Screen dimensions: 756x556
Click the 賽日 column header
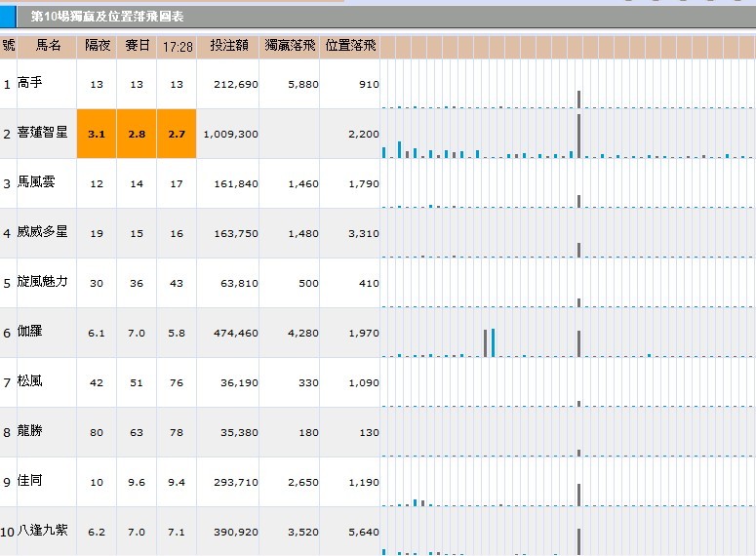[x=137, y=46]
